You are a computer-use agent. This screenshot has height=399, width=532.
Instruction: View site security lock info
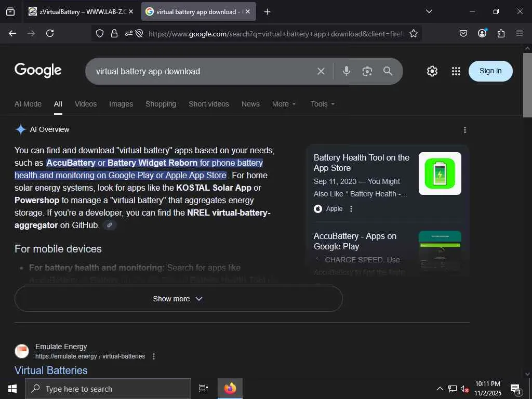coord(114,33)
